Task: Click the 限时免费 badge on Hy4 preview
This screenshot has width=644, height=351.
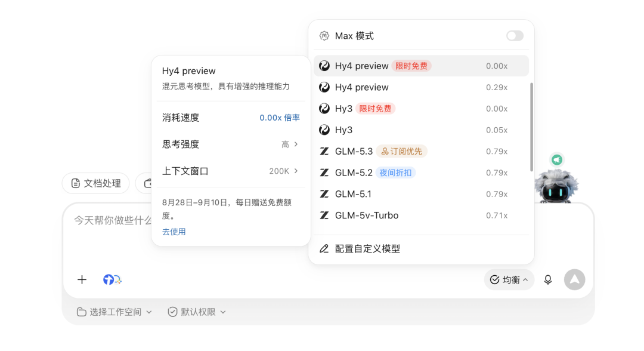Action: 411,66
